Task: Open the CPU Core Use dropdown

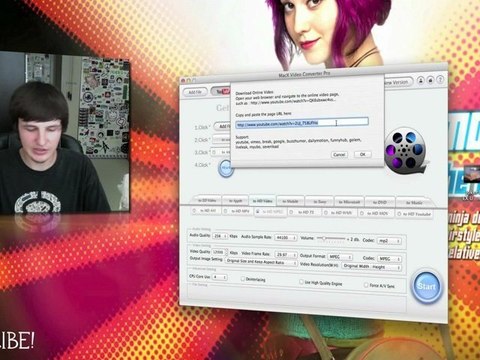Action: tap(220, 277)
